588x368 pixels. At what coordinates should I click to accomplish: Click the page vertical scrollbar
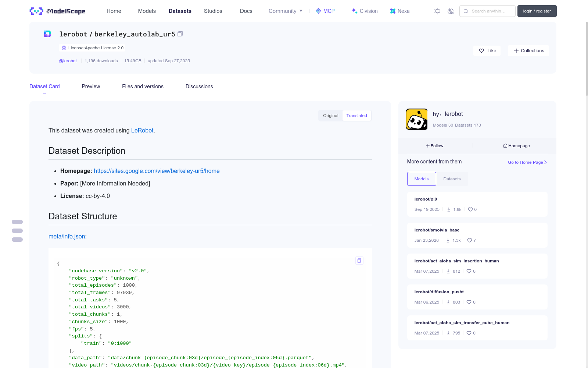point(587,59)
